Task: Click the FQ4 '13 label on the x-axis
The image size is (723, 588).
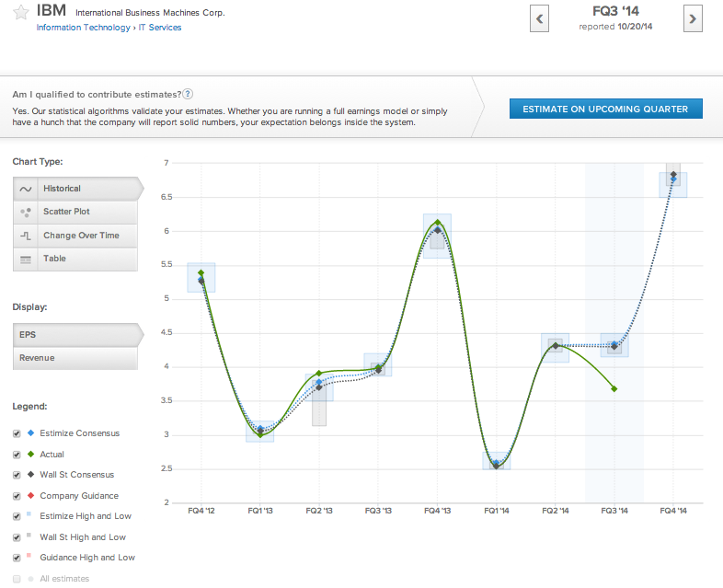Action: coord(436,510)
